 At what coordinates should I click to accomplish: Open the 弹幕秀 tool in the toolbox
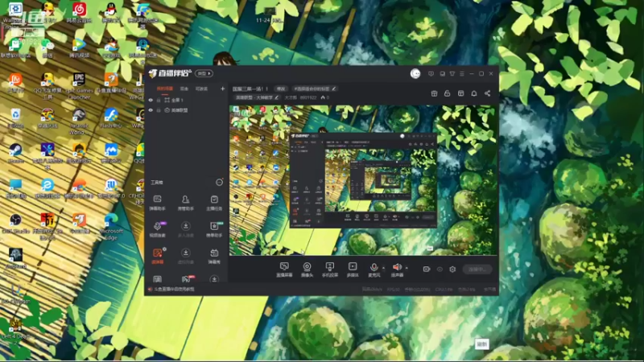click(214, 256)
